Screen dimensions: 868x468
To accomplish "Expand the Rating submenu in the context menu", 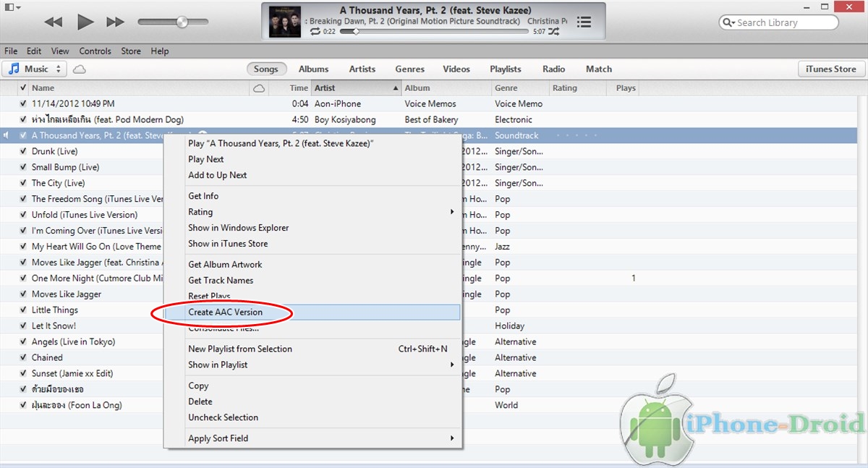I will (452, 212).
